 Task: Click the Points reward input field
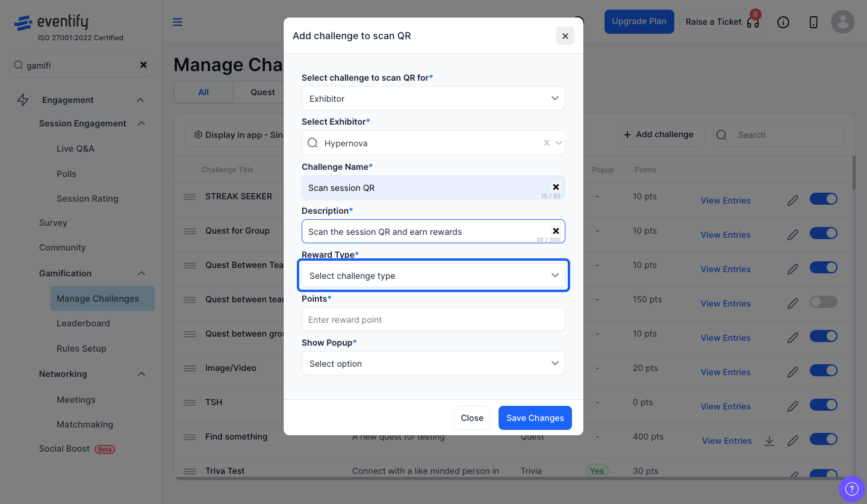(x=433, y=320)
